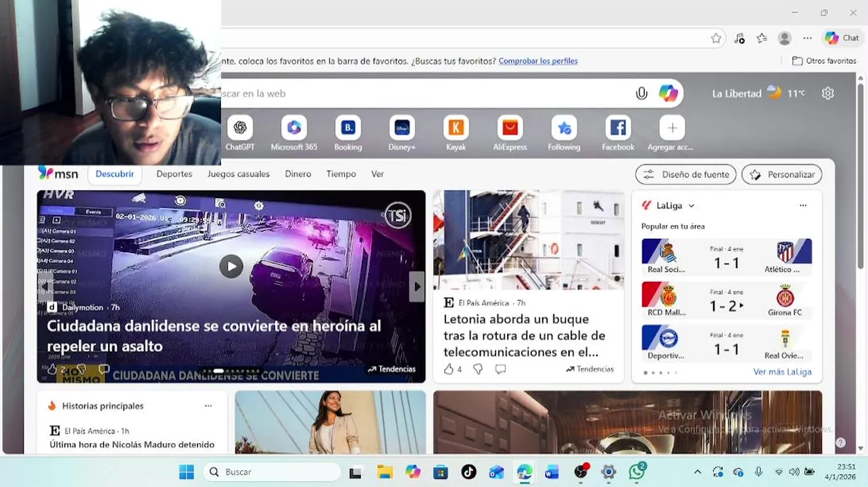
Task: Open TikTok from the taskbar
Action: pyautogui.click(x=468, y=472)
